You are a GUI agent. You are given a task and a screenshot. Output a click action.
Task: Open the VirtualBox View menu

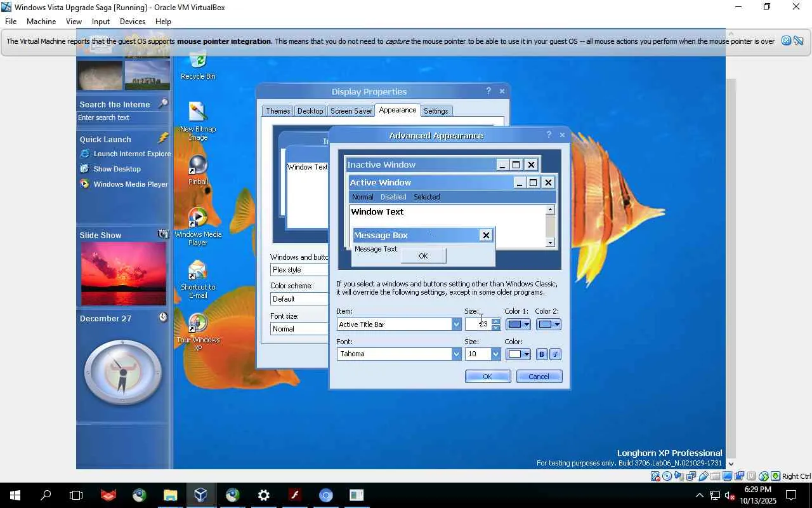74,22
